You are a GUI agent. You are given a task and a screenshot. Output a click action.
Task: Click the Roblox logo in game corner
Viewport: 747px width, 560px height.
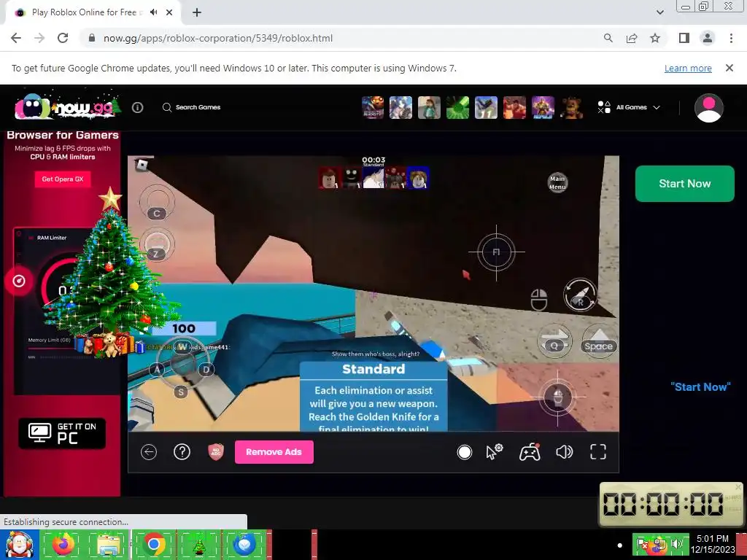coord(142,166)
